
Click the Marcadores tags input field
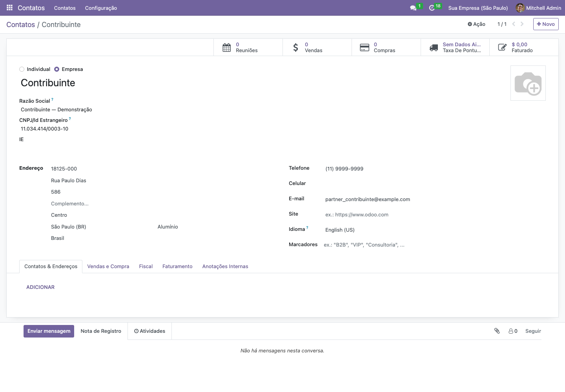(392, 245)
